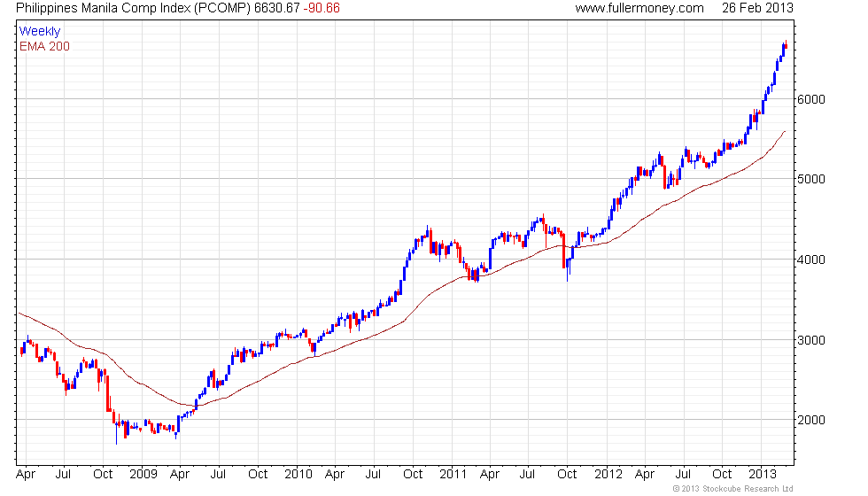Screen dimensions: 868x496
Task: Select the 'EMA 200' legend label
Action: [x=44, y=46]
